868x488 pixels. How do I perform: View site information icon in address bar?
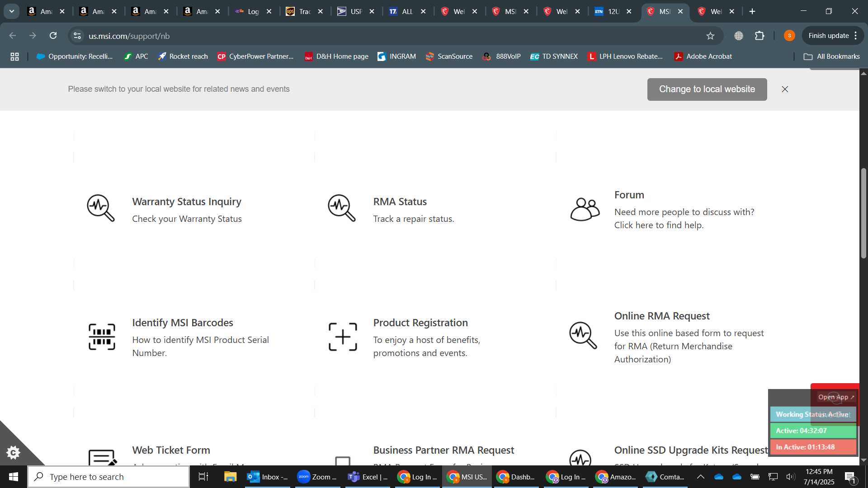[77, 36]
